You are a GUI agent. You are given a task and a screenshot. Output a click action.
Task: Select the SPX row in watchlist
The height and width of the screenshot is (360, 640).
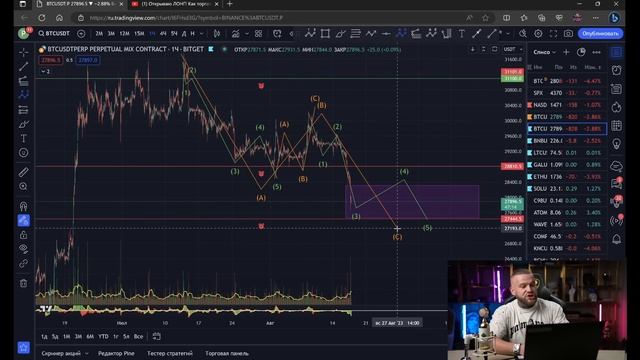(x=567, y=93)
